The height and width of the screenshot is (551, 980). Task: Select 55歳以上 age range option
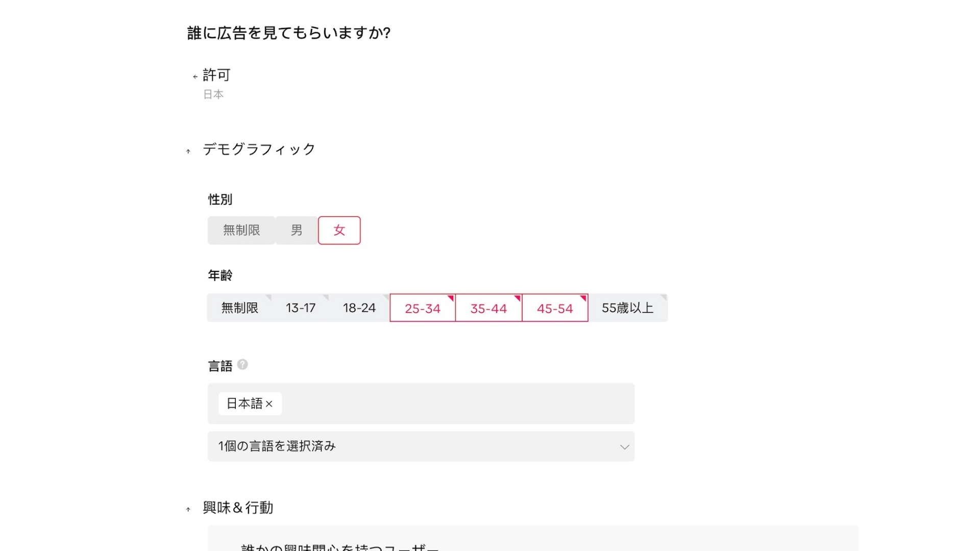[x=627, y=308]
